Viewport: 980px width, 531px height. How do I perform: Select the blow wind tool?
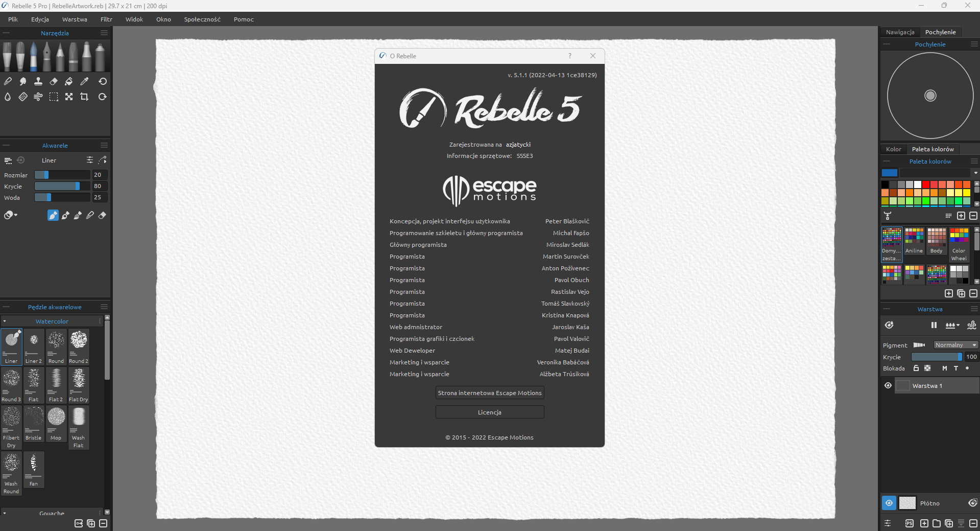38,97
